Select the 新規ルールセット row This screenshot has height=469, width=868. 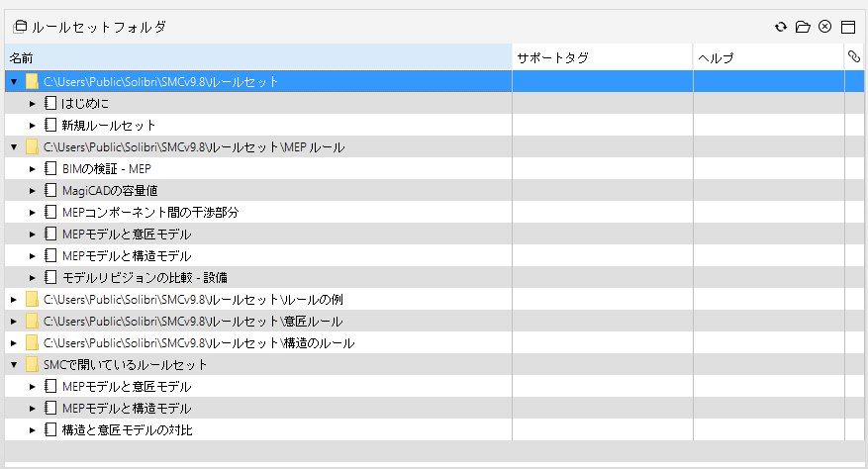pyautogui.click(x=434, y=125)
